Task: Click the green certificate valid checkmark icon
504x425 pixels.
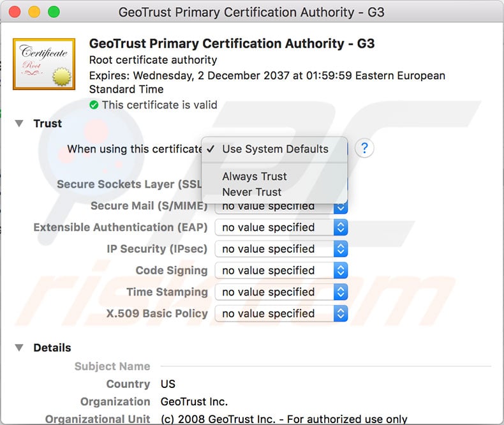Action: (x=94, y=105)
